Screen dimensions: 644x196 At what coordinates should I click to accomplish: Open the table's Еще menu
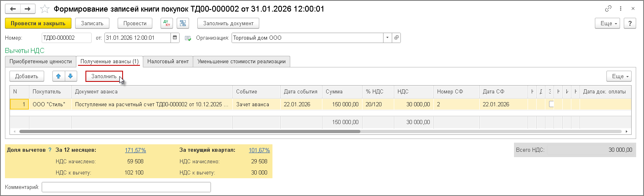[619, 76]
